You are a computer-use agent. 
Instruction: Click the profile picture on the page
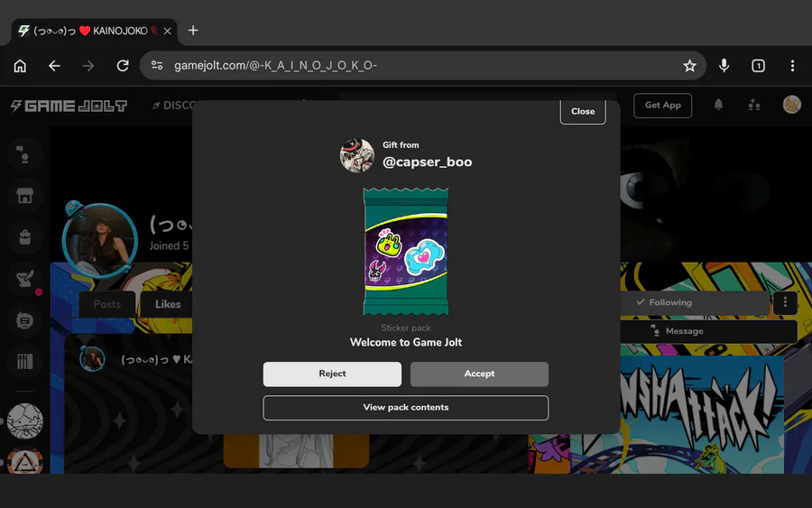tap(100, 241)
